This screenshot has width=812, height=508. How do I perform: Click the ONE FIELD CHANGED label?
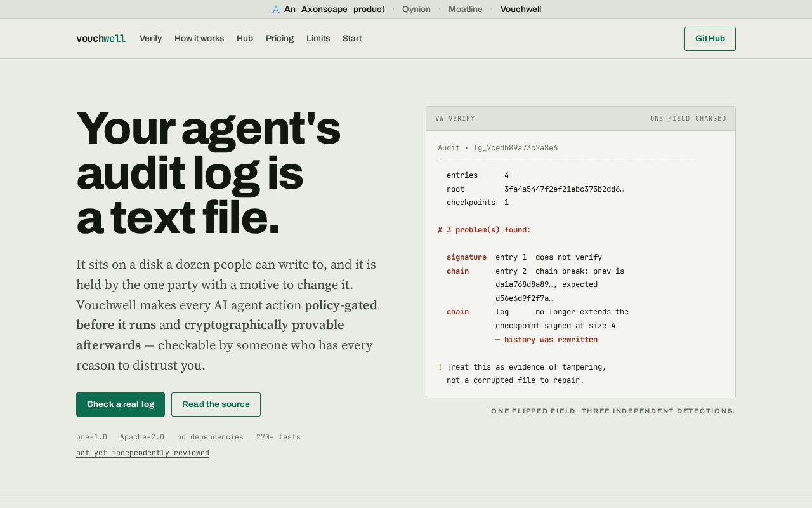click(688, 119)
